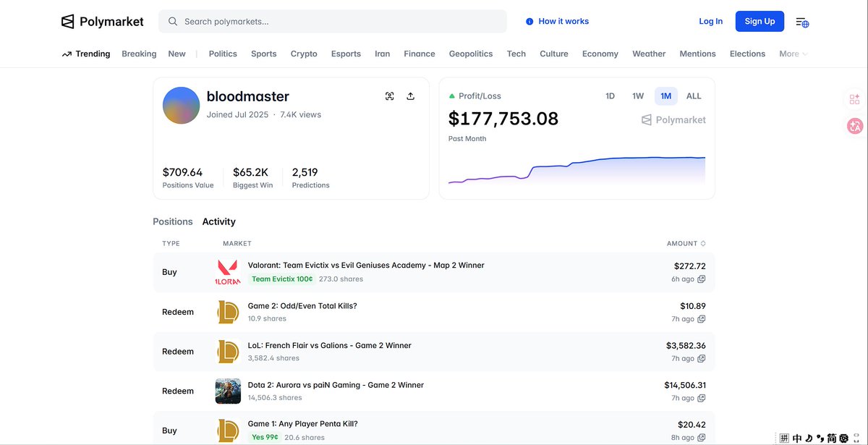Click the search magnifier icon
Screen dimensions: 868x445
(173, 22)
